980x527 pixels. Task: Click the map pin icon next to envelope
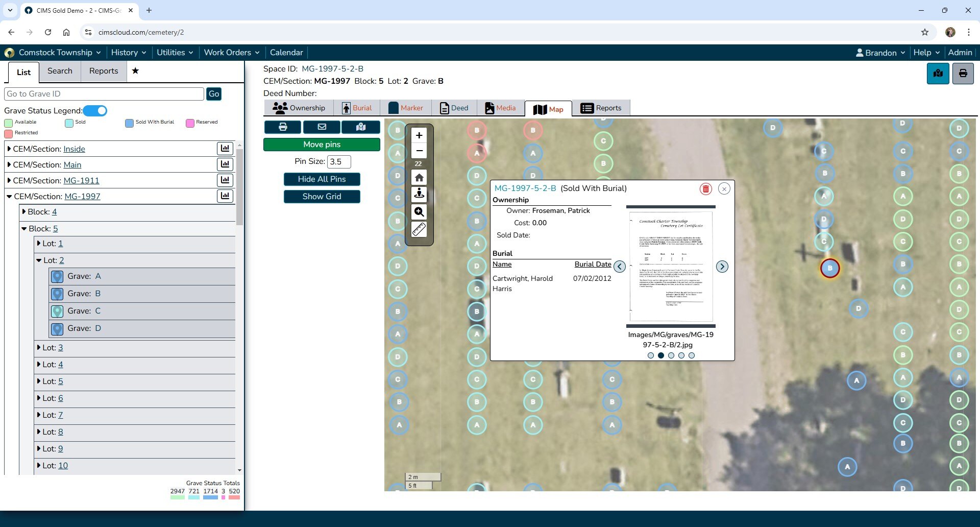[x=361, y=127]
